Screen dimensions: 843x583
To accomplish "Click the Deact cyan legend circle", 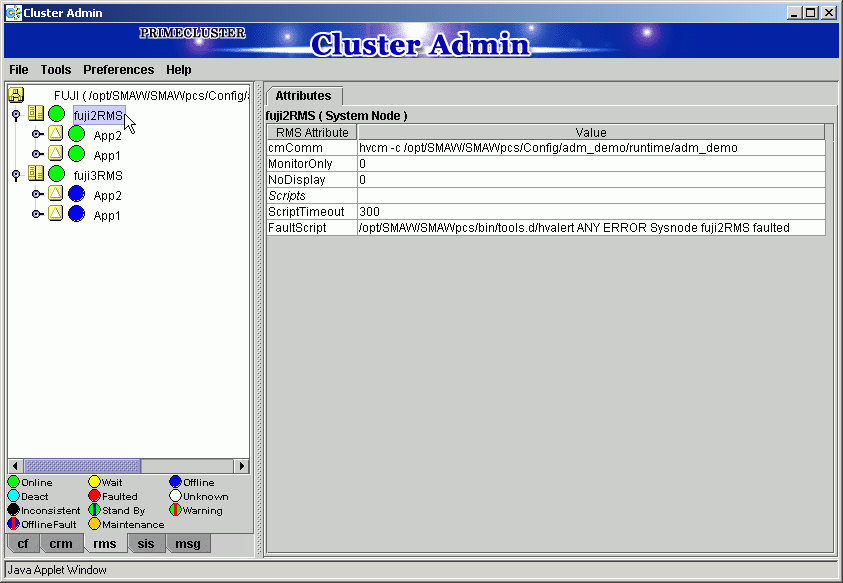I will (13, 496).
